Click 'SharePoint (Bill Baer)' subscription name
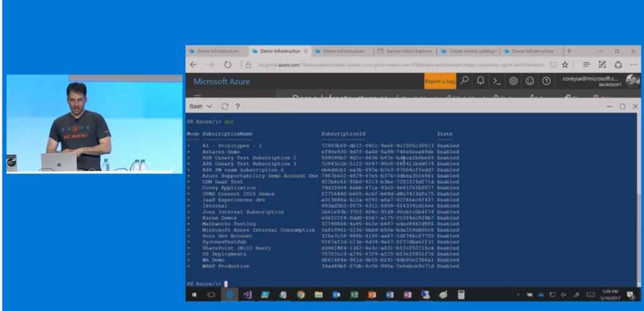Viewport: 644px width, 311px height. tap(236, 248)
